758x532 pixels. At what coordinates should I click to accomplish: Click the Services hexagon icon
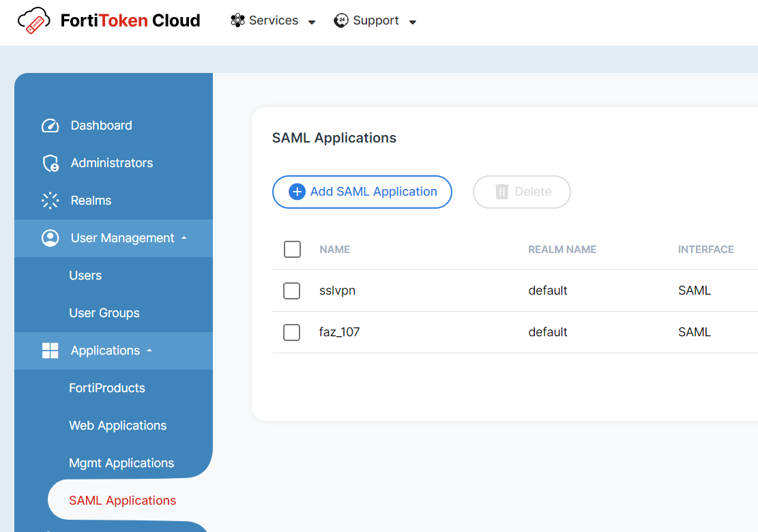point(237,20)
